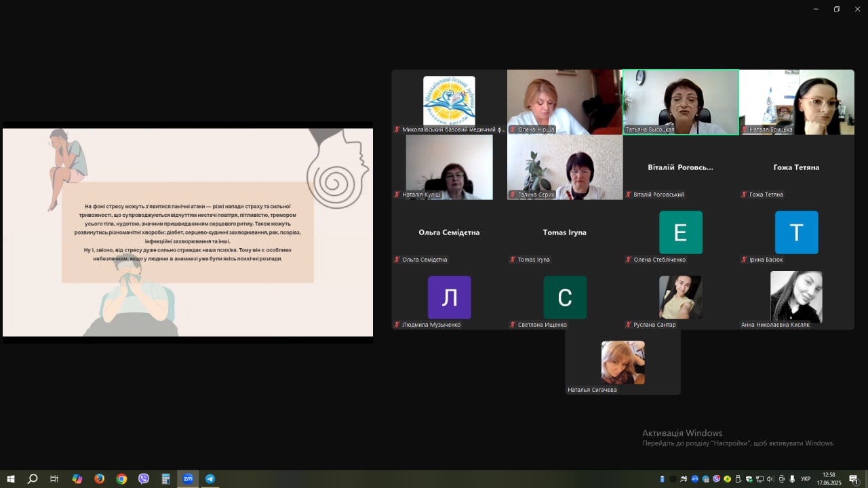Launch Firefox from the taskbar

click(100, 479)
